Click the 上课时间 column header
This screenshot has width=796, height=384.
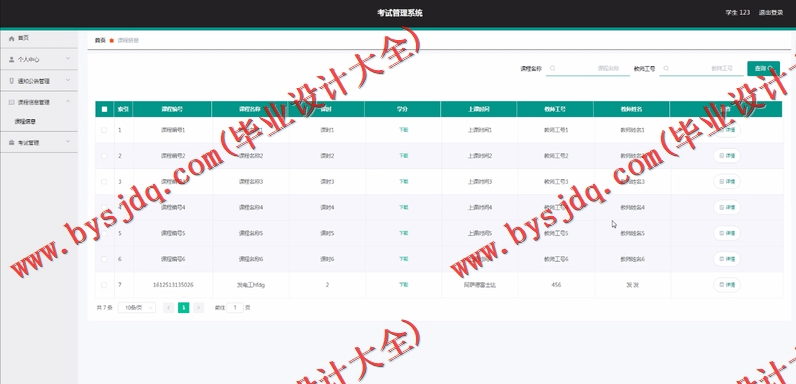(479, 109)
